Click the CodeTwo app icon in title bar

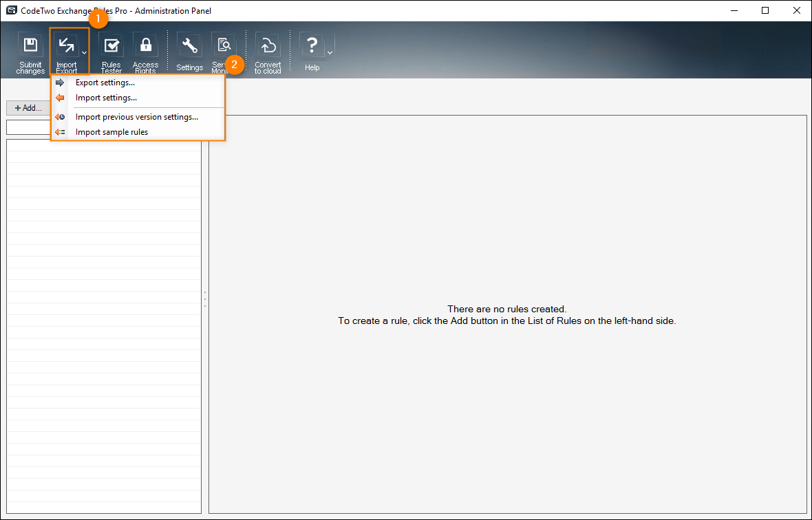(x=12, y=10)
